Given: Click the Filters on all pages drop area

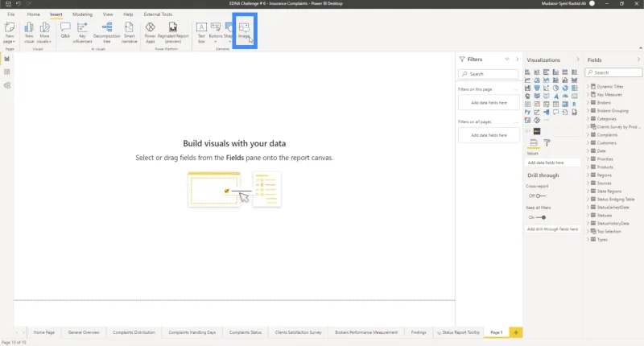Looking at the screenshot, I should tap(489, 135).
